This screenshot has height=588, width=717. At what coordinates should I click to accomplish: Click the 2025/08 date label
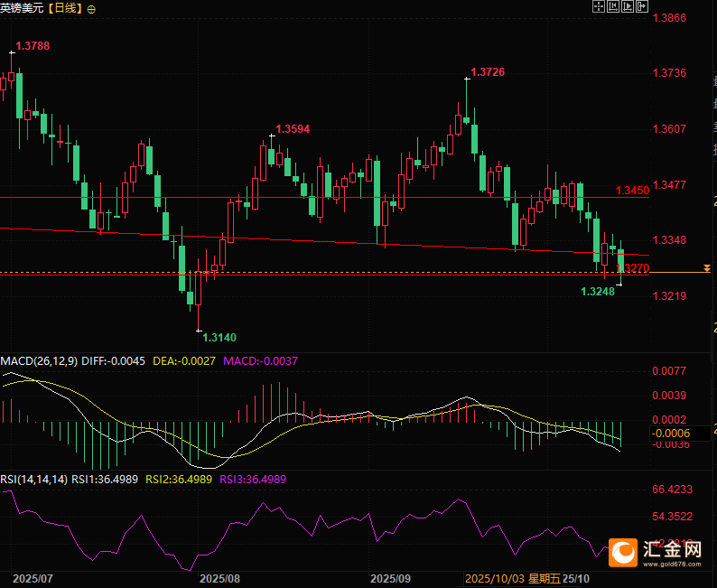pyautogui.click(x=220, y=579)
